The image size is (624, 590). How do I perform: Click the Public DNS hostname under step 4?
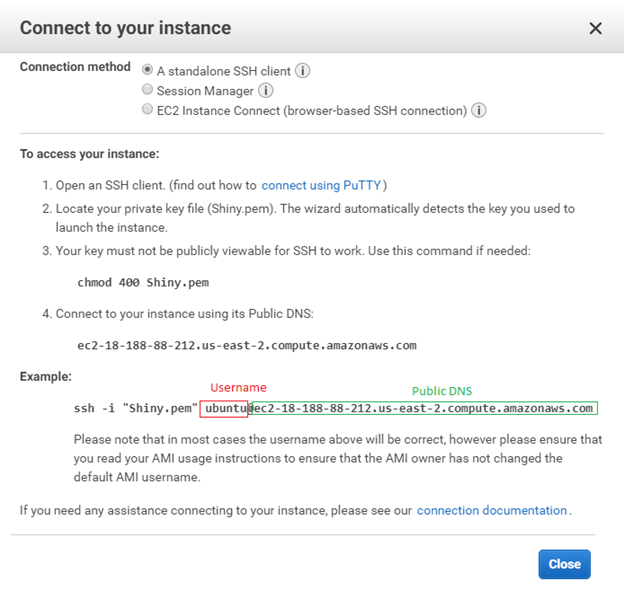247,345
